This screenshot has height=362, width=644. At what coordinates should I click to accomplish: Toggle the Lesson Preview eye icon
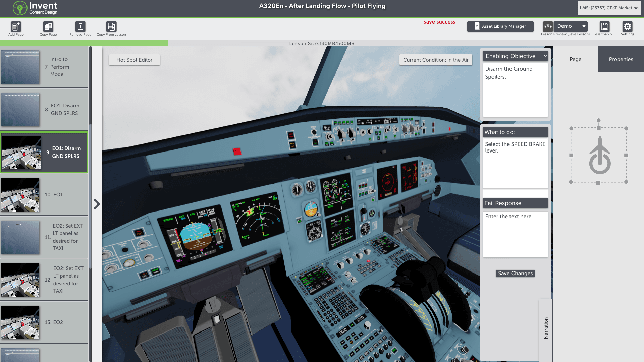548,26
